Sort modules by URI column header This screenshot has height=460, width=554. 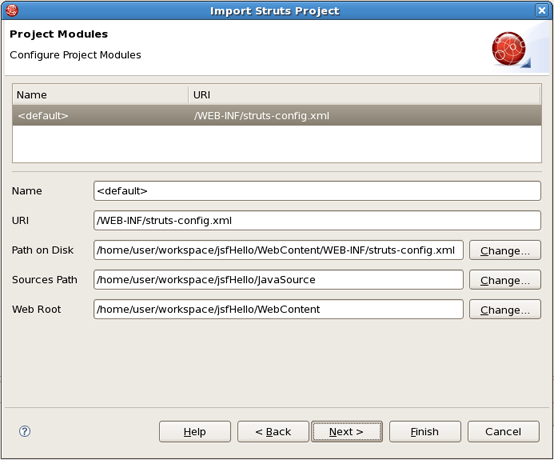coord(365,95)
